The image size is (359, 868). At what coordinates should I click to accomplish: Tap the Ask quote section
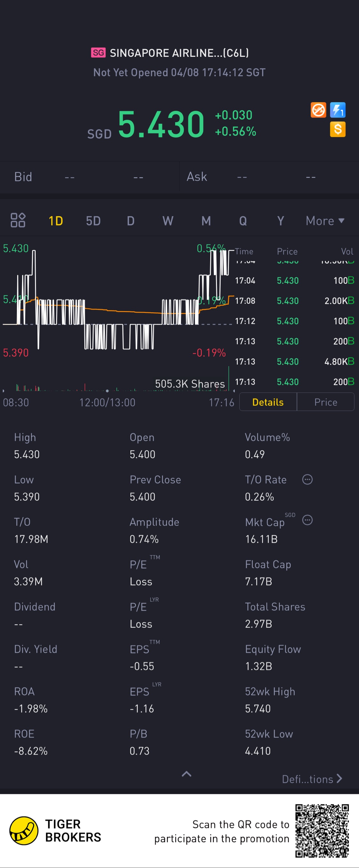click(269, 177)
